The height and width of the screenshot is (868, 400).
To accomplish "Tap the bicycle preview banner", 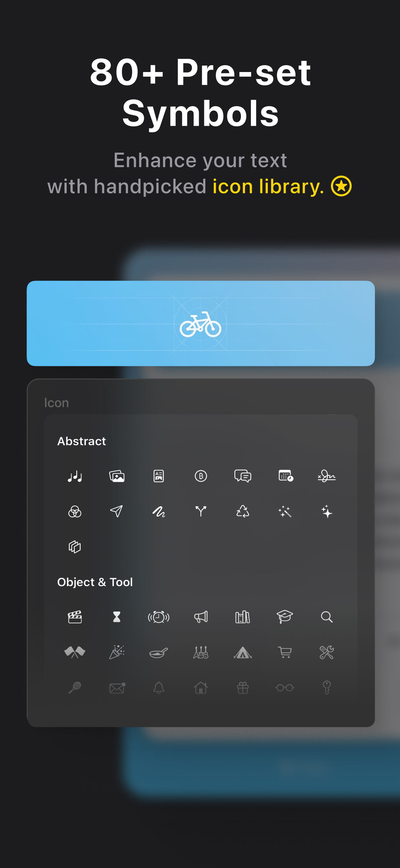I will 201,323.
